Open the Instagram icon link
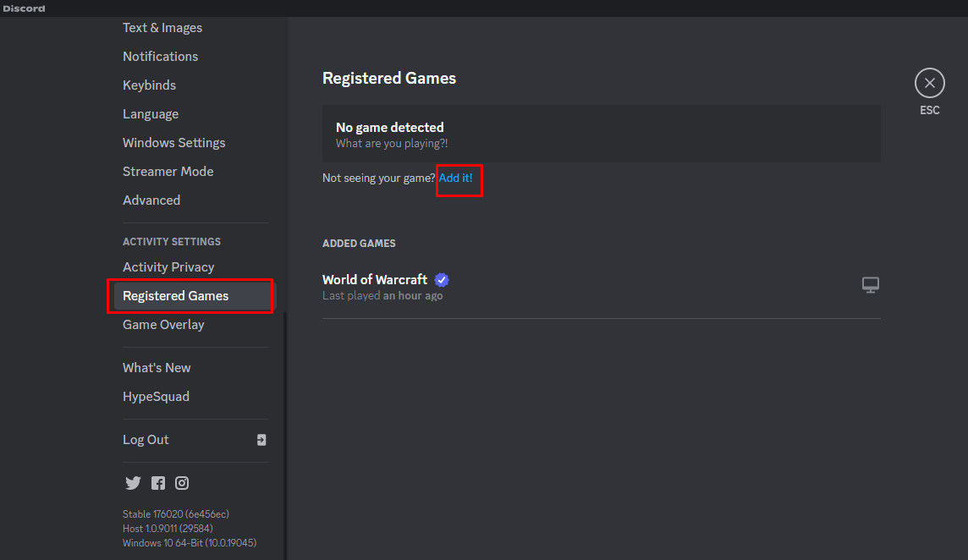This screenshot has height=560, width=968. pyautogui.click(x=182, y=483)
